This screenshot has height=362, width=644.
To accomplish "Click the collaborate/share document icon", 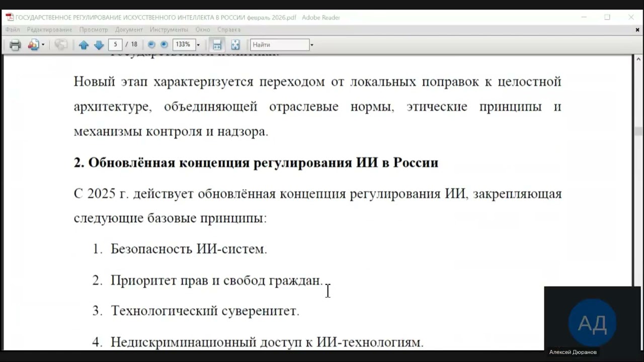I will (33, 45).
